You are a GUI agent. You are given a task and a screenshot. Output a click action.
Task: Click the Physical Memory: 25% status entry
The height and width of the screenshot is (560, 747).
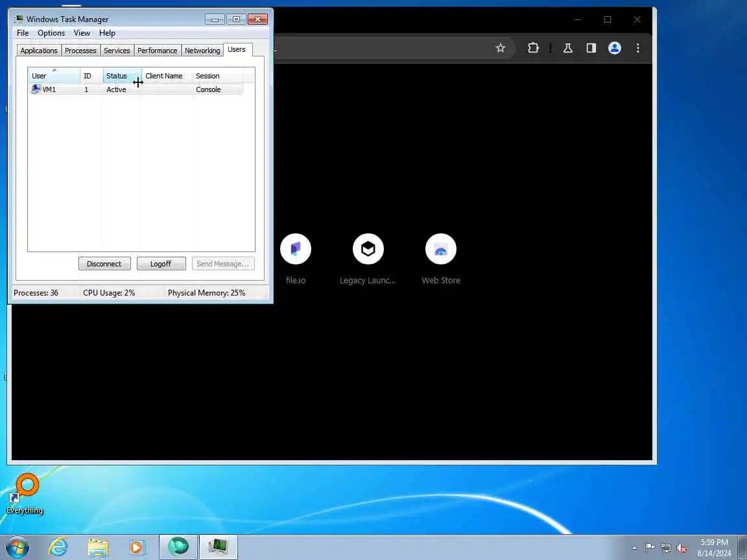[206, 293]
